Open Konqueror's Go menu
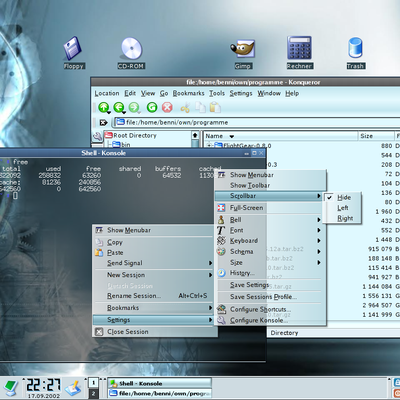Viewport: 400px width, 400px height. click(x=164, y=93)
